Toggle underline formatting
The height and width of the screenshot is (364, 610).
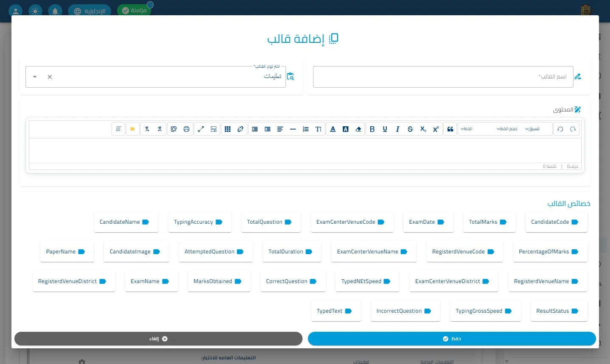pyautogui.click(x=385, y=129)
